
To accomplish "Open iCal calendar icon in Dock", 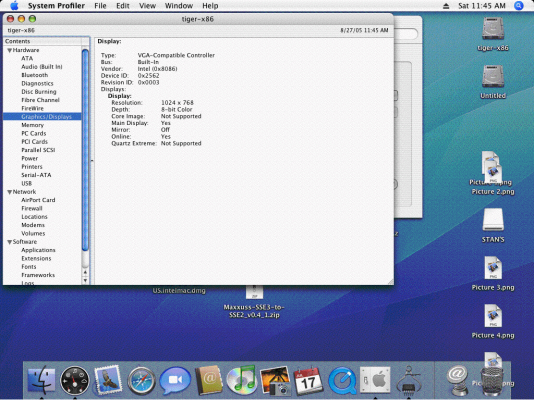I will [x=308, y=381].
